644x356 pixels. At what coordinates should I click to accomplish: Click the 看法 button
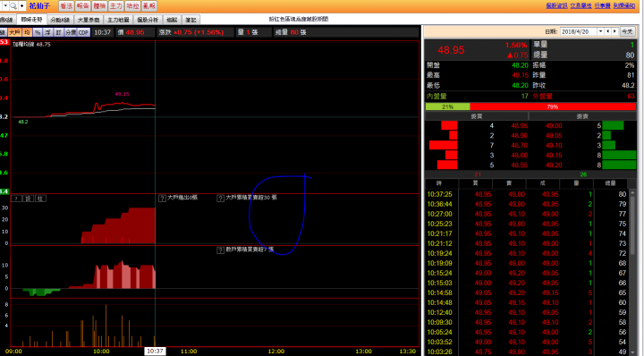click(66, 5)
